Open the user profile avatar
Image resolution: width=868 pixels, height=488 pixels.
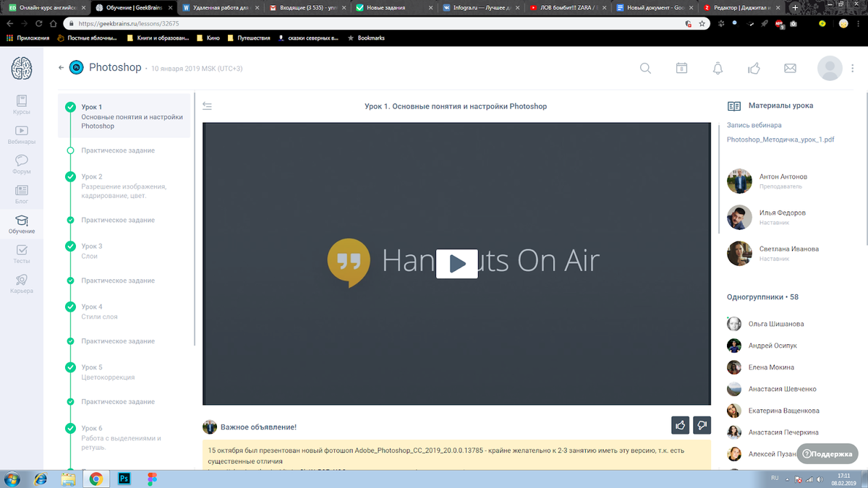point(830,68)
